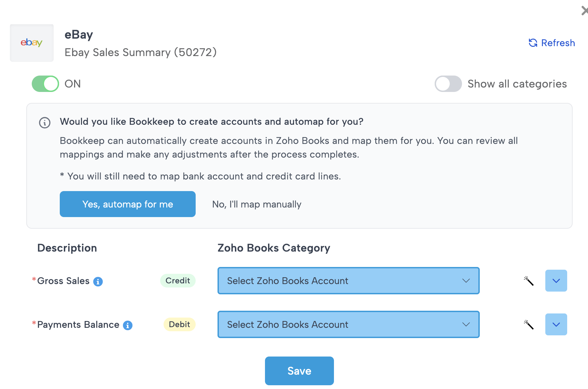Open the Gross Sales info tooltip icon
The height and width of the screenshot is (389, 588).
coord(98,282)
